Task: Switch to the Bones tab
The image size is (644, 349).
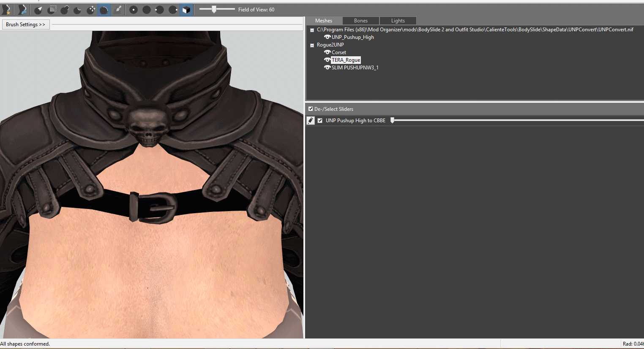Action: [360, 21]
